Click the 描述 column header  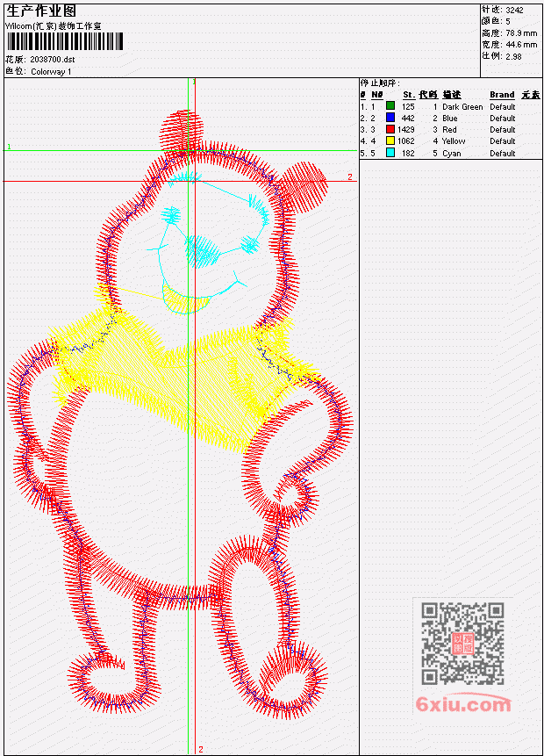tap(452, 95)
